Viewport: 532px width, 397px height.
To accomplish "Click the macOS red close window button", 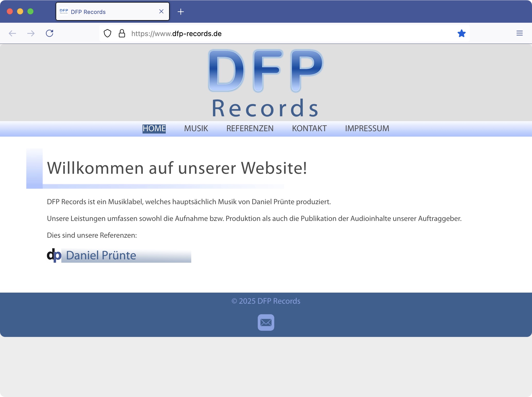I will (x=10, y=11).
